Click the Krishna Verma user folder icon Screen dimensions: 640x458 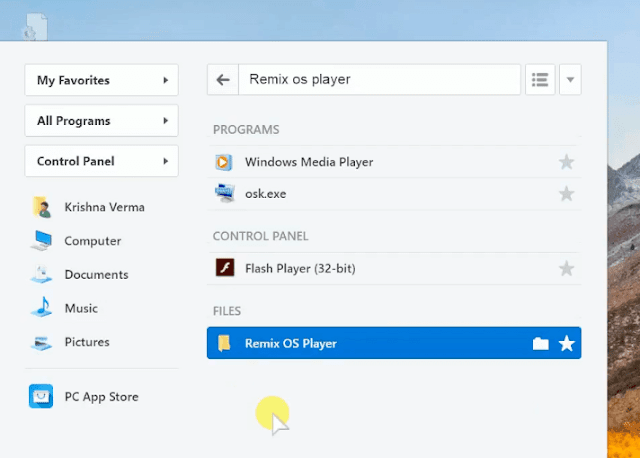(42, 207)
